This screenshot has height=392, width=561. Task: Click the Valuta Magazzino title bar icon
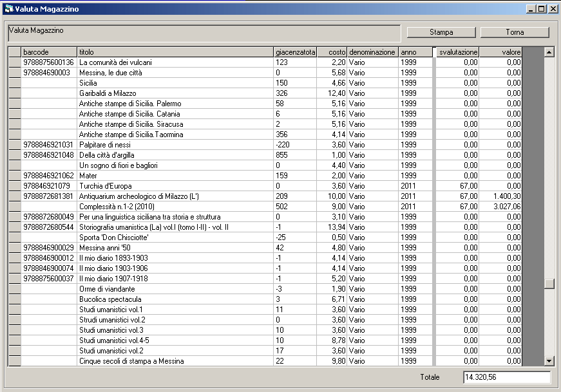[x=9, y=8]
